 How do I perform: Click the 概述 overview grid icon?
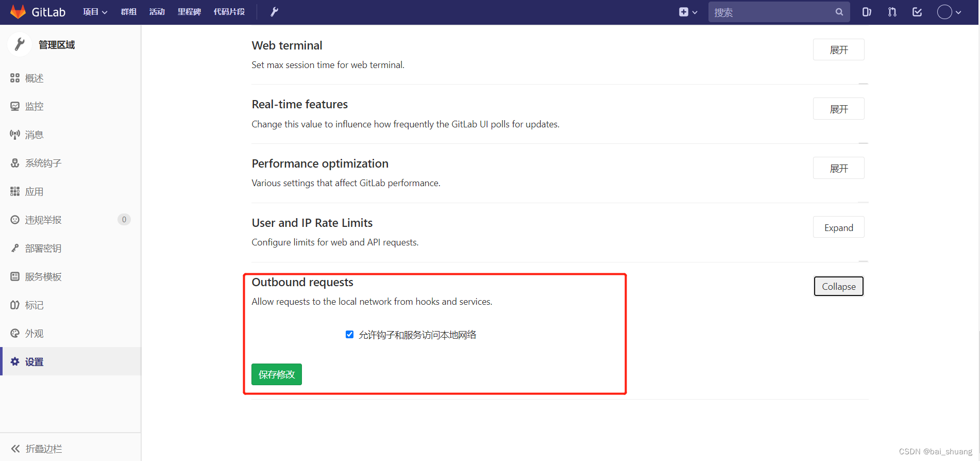[x=15, y=78]
